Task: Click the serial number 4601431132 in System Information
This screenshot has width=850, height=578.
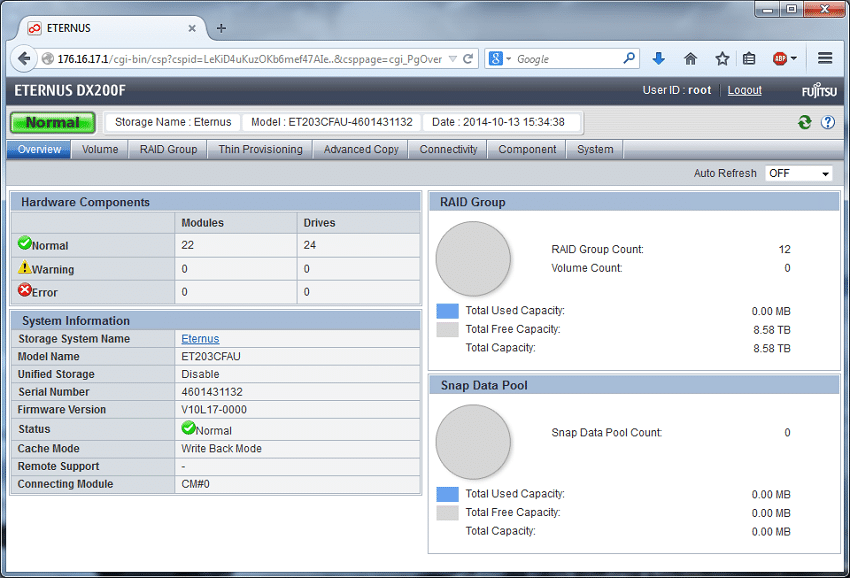Action: 212,392
